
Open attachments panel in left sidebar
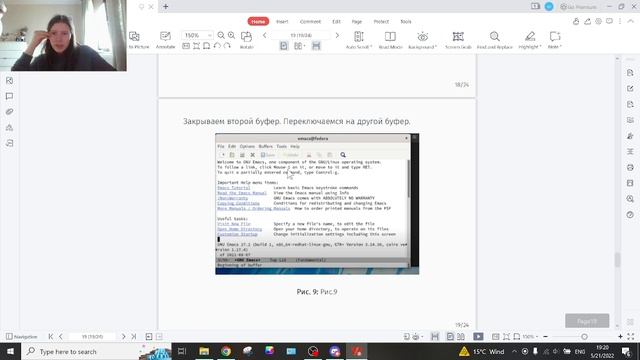point(9,112)
